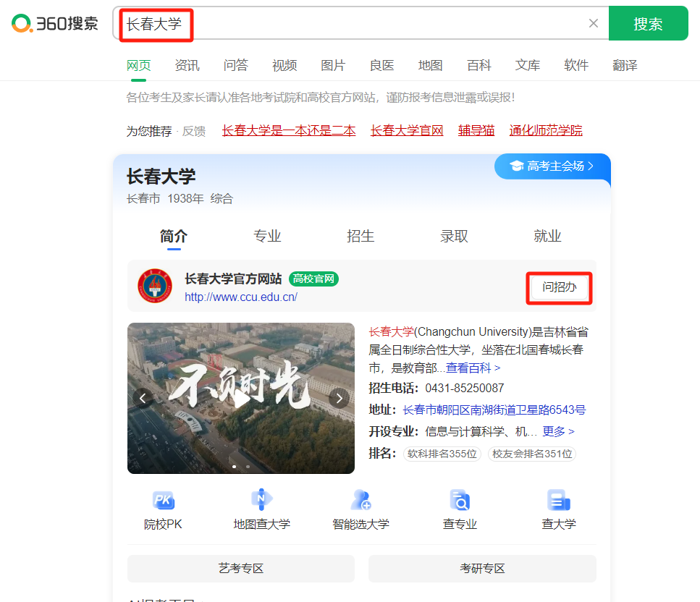Image resolution: width=700 pixels, height=602 pixels.
Task: Click the 校友会排名351位 tag
Action: (532, 454)
